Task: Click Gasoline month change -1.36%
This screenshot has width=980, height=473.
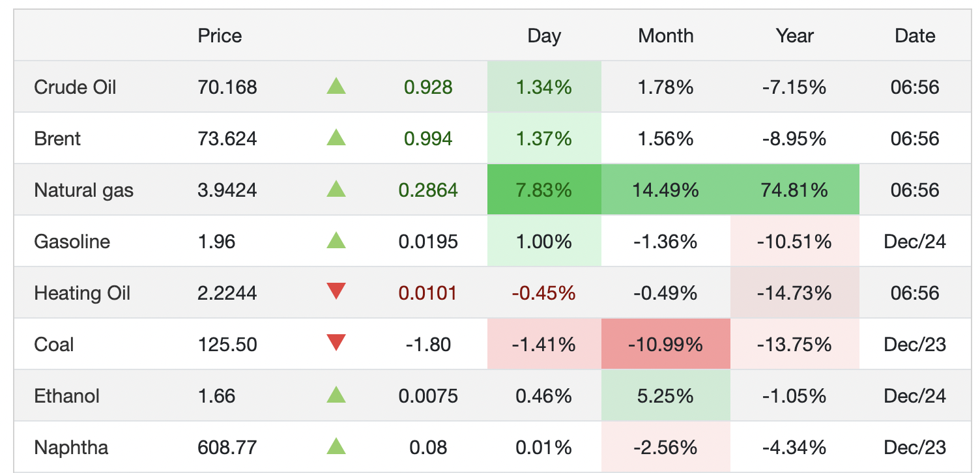Action: click(x=666, y=242)
